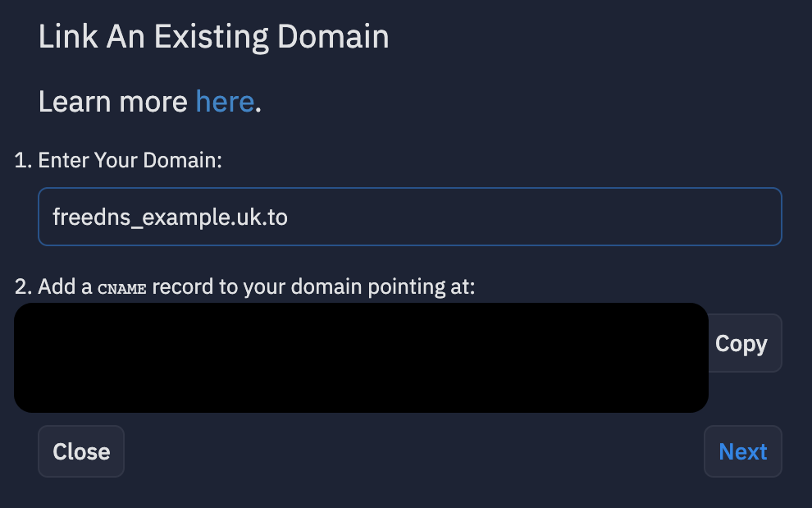Focus the domain text box with freedns_example

[409, 217]
